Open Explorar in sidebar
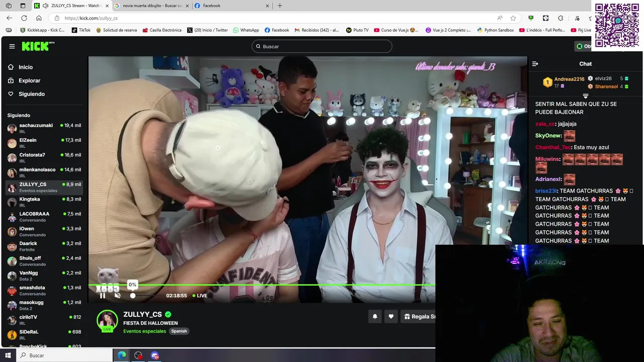This screenshot has height=362, width=644. coord(29,80)
